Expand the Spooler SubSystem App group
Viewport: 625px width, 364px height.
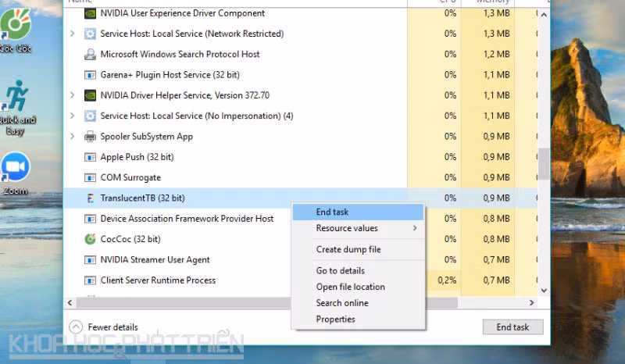73,137
